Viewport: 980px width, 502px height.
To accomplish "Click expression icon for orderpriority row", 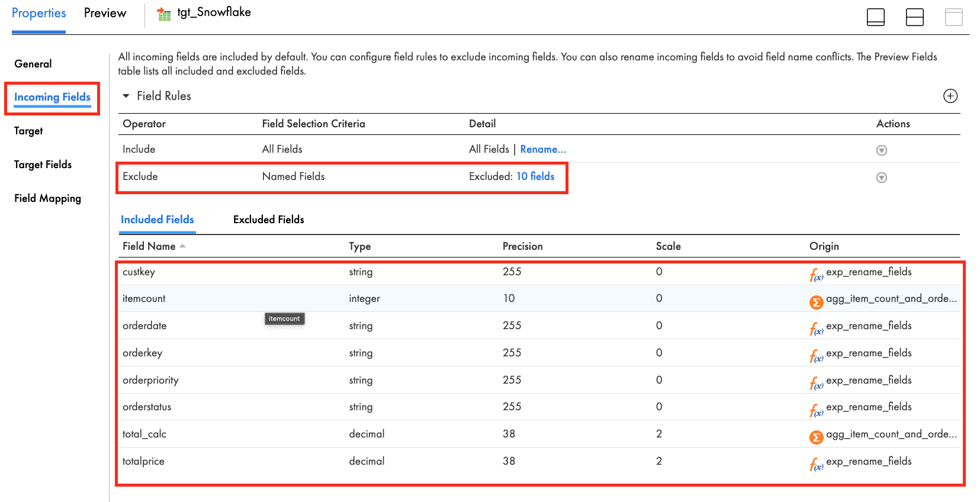I will (x=816, y=383).
